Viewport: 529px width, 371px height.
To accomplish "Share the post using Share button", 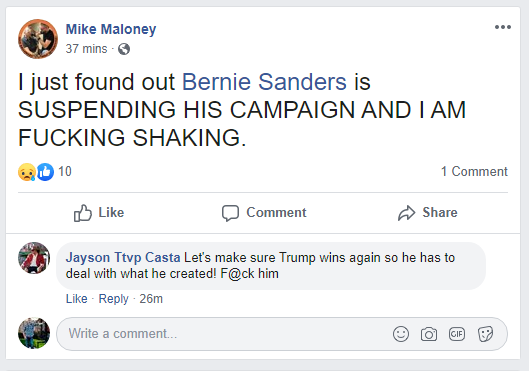I will click(427, 213).
